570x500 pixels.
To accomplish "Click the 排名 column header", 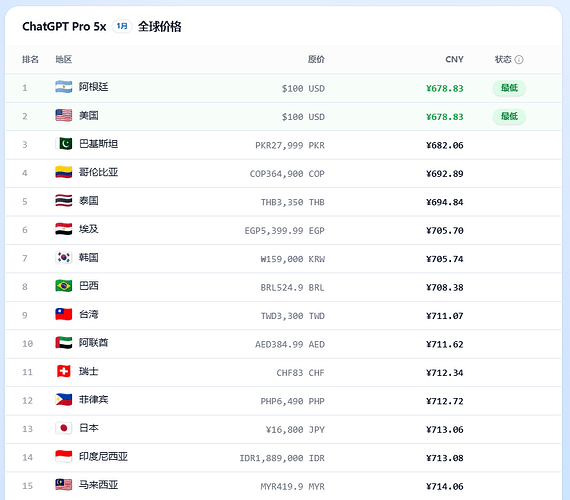I will pos(30,59).
